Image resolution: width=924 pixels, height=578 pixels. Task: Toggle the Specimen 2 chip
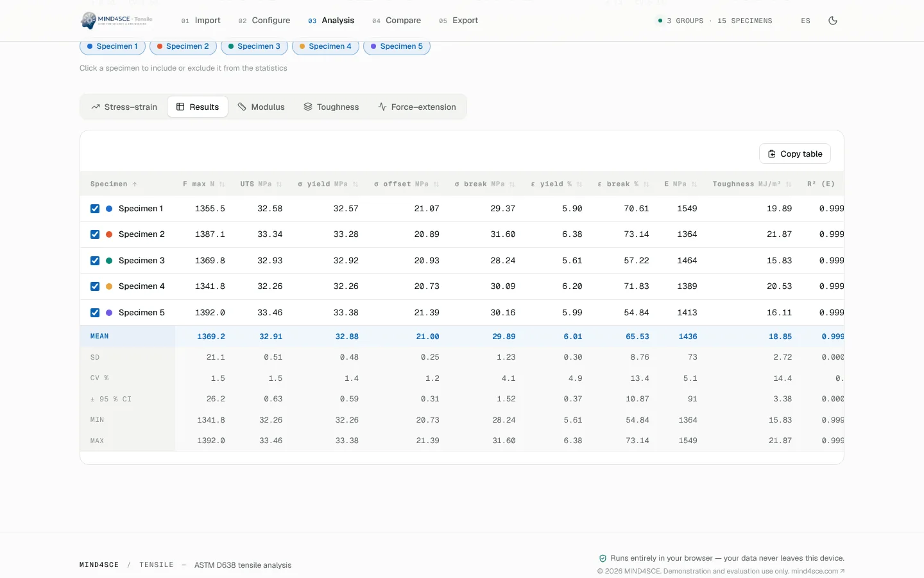[183, 46]
